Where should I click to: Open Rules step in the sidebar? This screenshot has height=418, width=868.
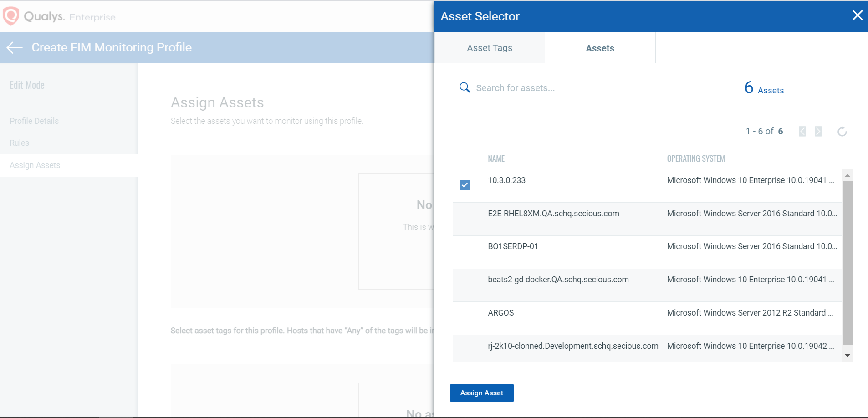pyautogui.click(x=19, y=143)
